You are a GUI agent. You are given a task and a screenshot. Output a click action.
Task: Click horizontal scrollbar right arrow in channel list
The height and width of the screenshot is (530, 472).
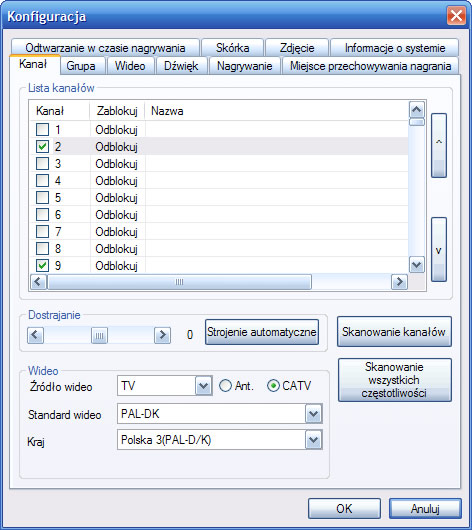pos(399,282)
